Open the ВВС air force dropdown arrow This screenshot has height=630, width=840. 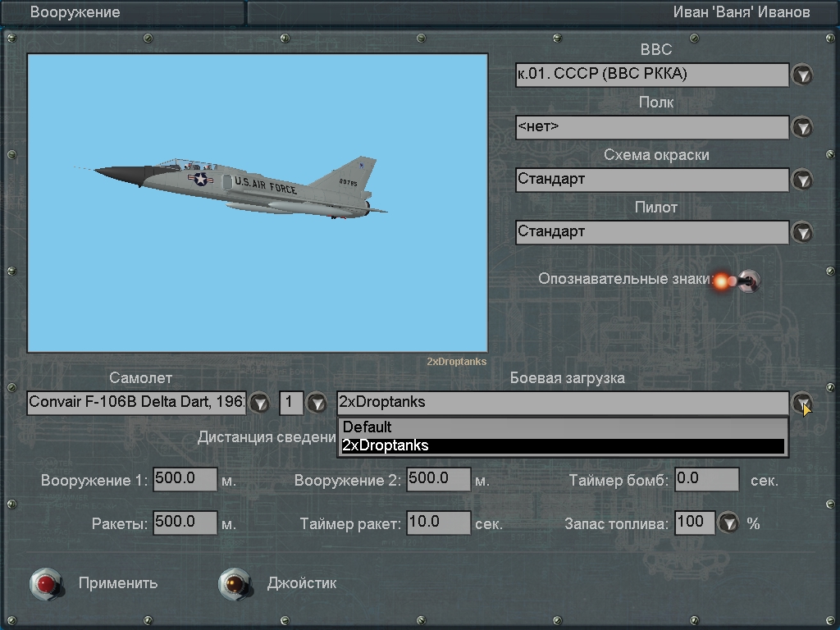click(x=801, y=75)
